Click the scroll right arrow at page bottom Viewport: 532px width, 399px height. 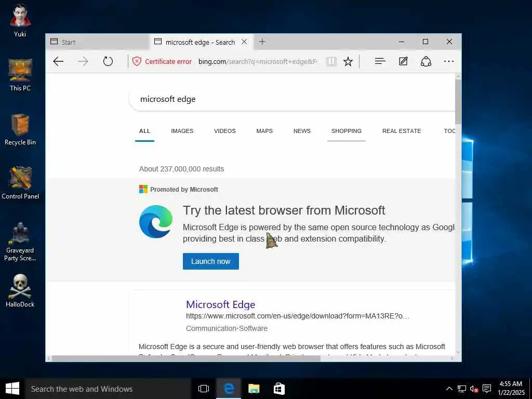(451, 358)
